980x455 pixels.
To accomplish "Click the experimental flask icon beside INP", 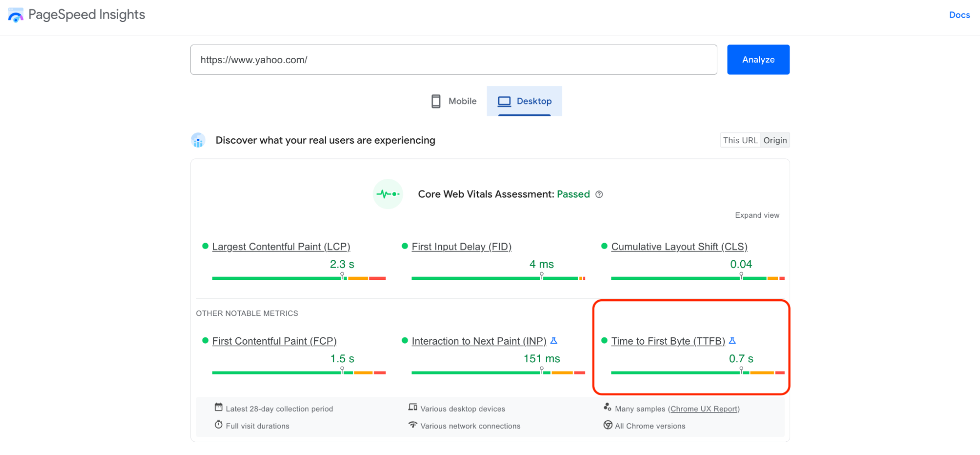I will [x=554, y=341].
